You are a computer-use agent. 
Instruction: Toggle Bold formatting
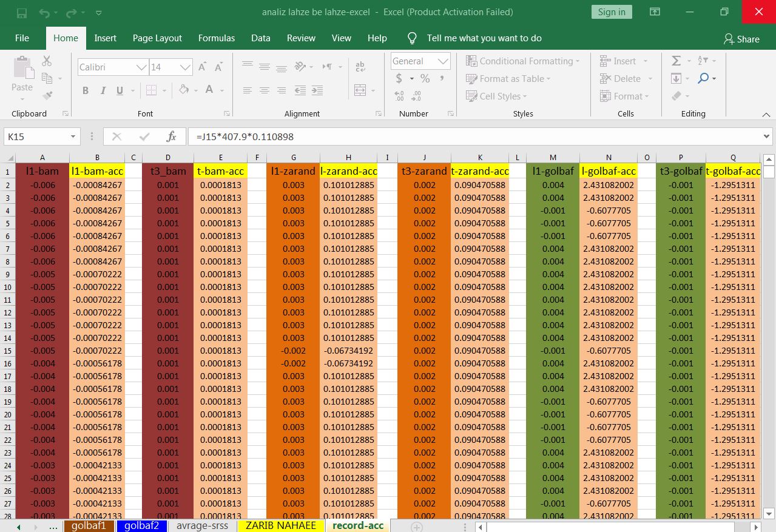click(x=86, y=90)
